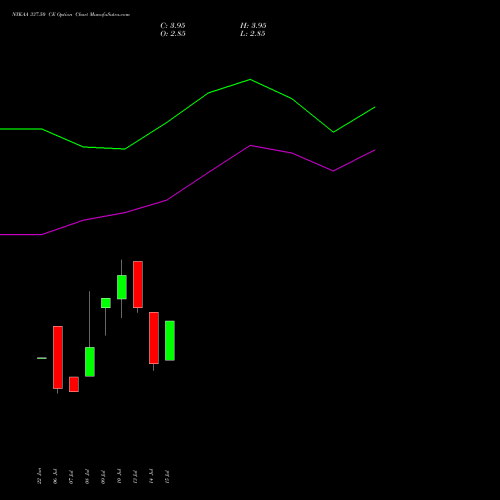The image size is (500, 500).
Task: Select the 'L: 2.85' low value
Action: [253, 34]
